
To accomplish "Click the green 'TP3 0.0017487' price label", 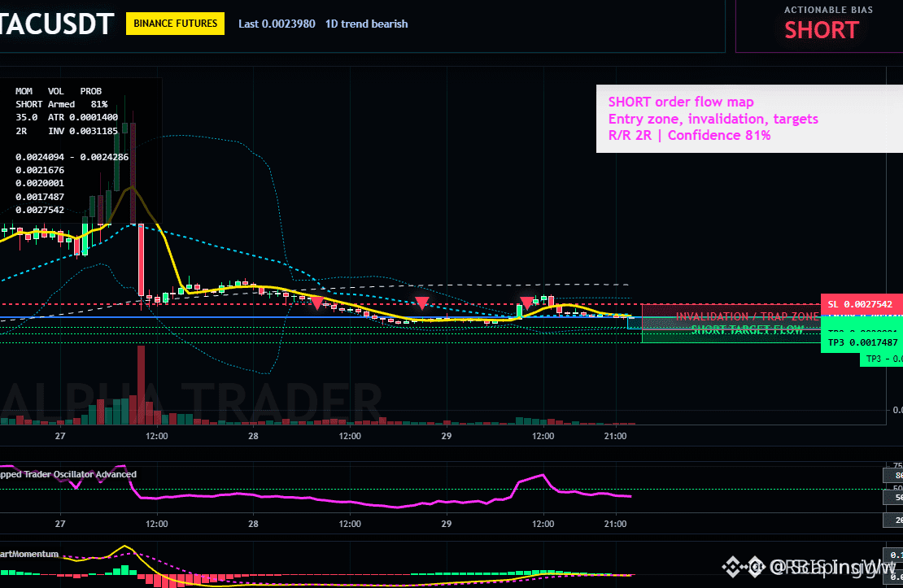I will click(x=862, y=342).
